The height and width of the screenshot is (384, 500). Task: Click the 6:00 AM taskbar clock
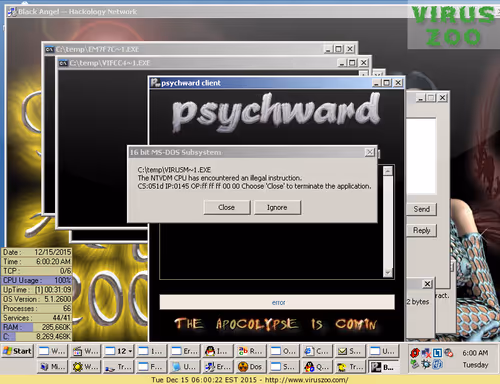coord(475,353)
